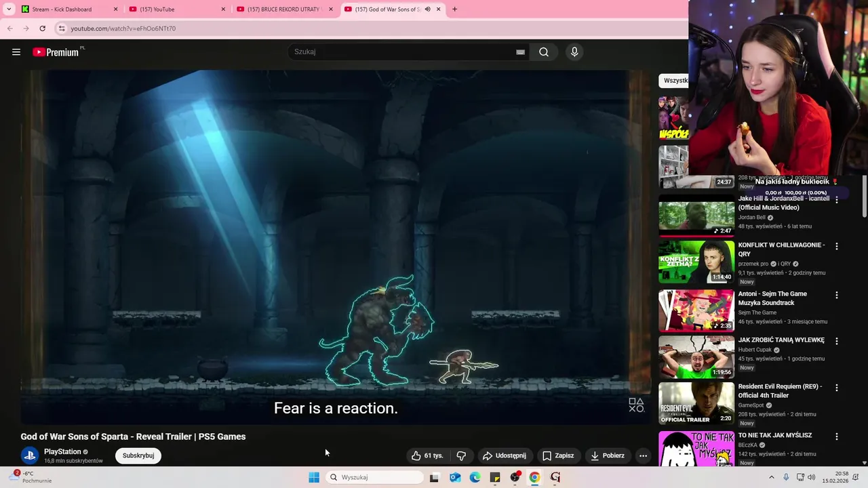Select the Wszystkie filter chip
868x488 pixels.
point(675,81)
